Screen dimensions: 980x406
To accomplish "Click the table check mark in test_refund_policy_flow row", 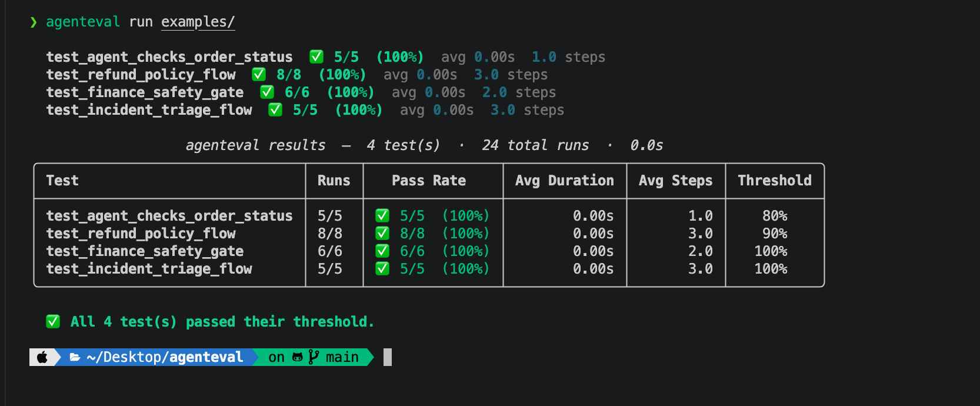I will point(382,234).
